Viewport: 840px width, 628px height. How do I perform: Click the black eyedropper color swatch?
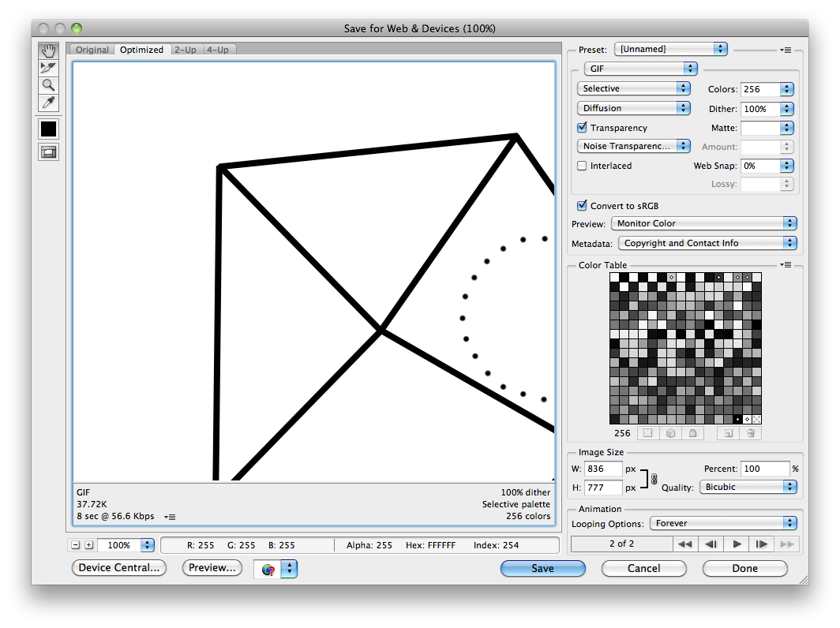point(48,129)
